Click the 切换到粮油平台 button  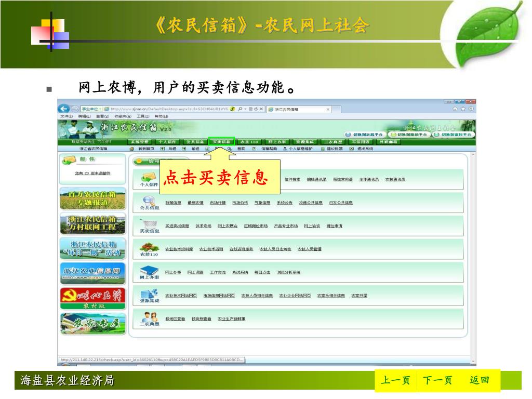click(408, 135)
